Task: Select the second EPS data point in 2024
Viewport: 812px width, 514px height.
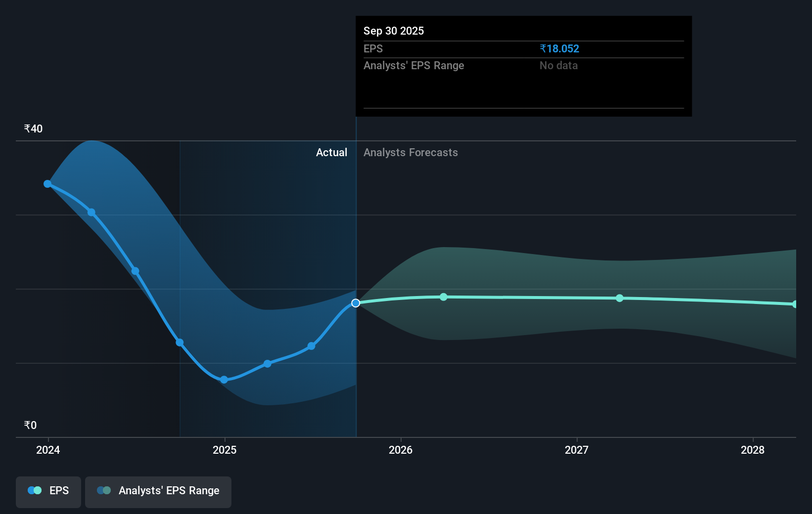Action: (91, 213)
